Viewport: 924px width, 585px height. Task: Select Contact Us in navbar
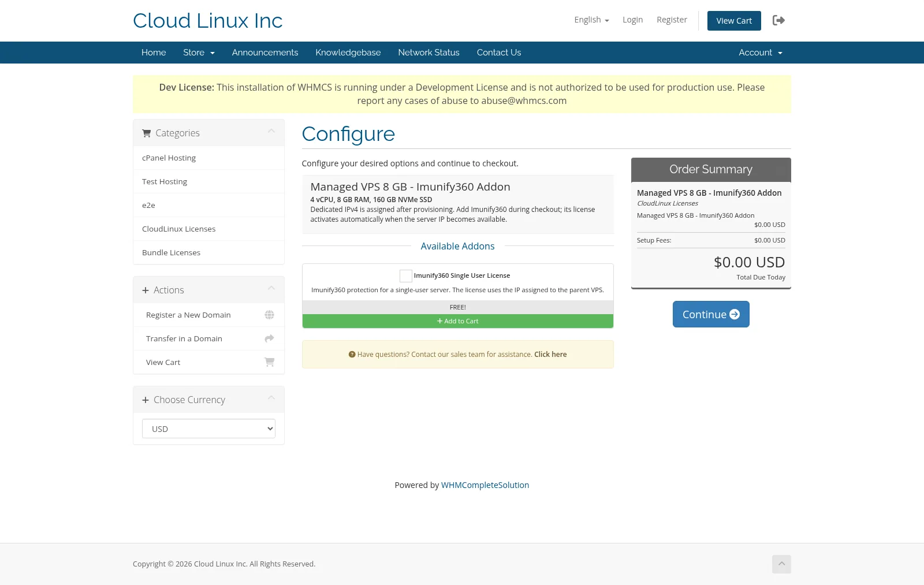point(499,53)
